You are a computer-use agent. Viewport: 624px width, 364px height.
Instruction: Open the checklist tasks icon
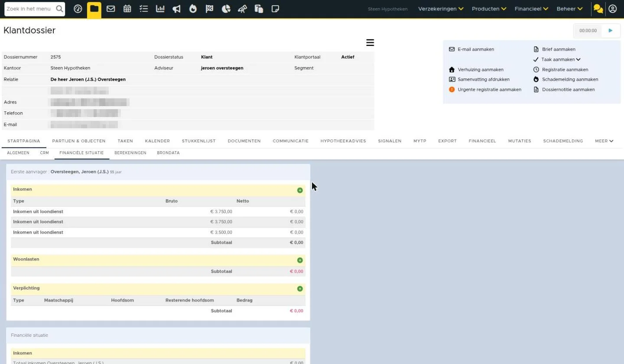pos(144,9)
